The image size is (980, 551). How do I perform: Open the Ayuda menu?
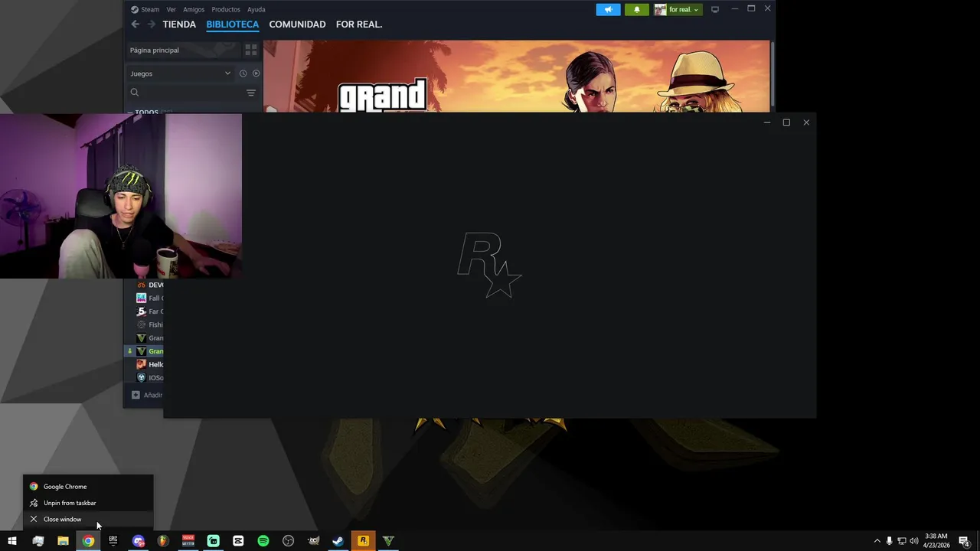coord(256,9)
